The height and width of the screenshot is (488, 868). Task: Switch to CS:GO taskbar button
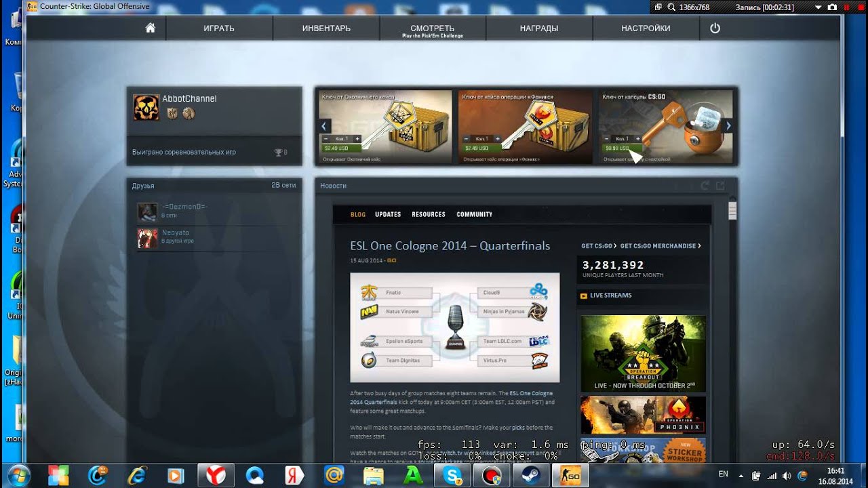(x=569, y=476)
